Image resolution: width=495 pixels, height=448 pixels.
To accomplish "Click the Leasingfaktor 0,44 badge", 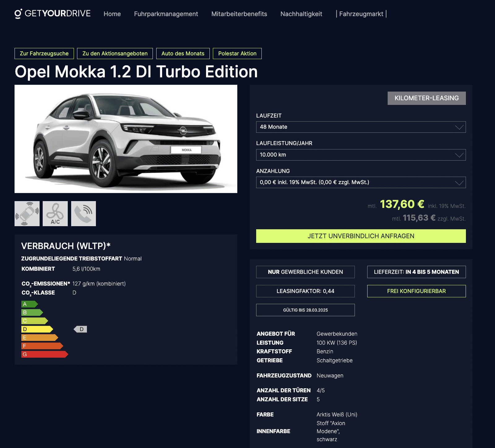I will click(x=305, y=291).
